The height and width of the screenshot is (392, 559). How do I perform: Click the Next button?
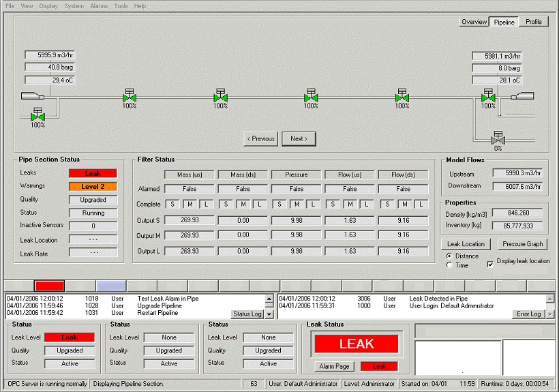299,138
